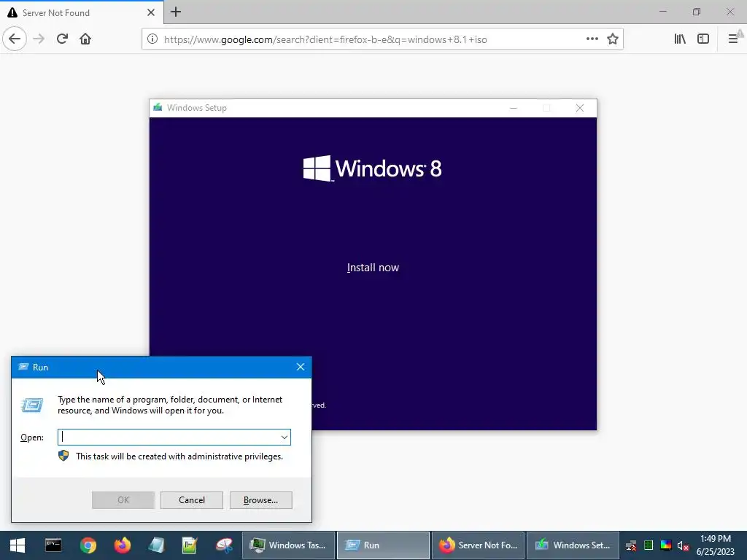The image size is (747, 560).
Task: Close the Run dialog
Action: point(301,367)
